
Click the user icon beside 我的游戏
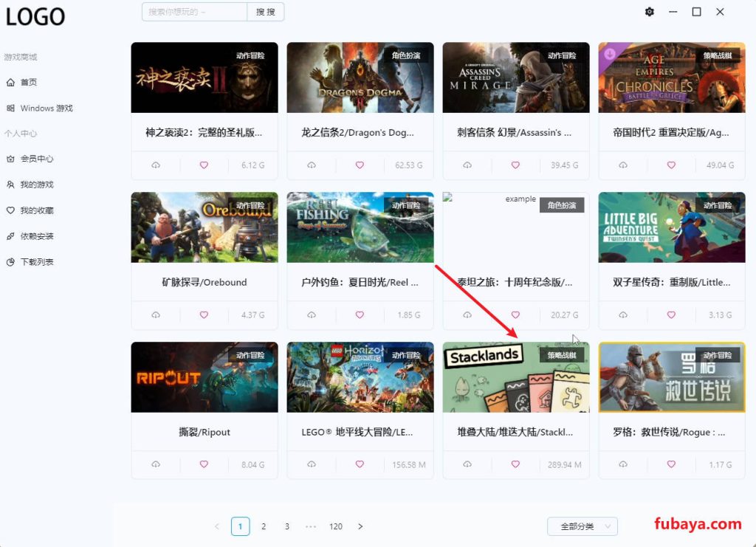point(10,185)
